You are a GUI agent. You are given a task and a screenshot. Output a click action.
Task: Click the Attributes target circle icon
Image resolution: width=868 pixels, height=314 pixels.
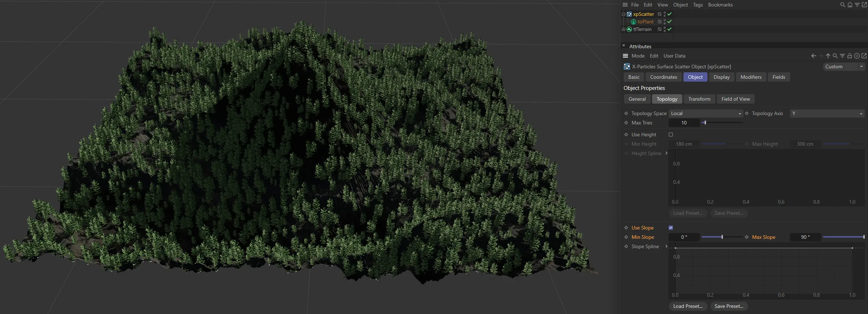(857, 56)
